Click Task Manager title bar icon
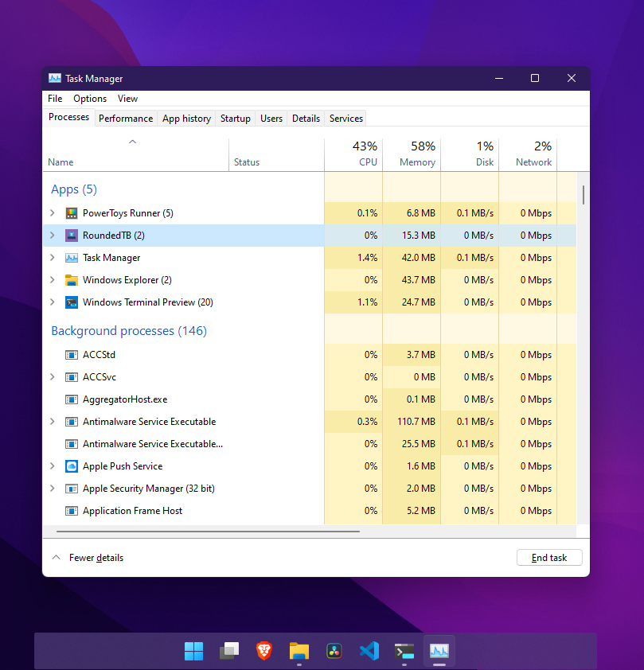This screenshot has width=644, height=670. coord(55,78)
